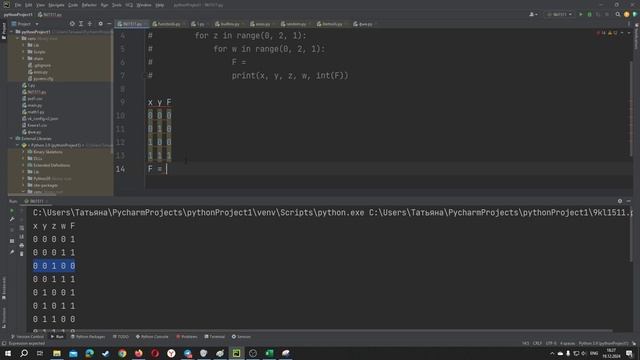Click the trash clear-all icon in Run panel
The height and width of the screenshot is (360, 640).
tap(22, 254)
